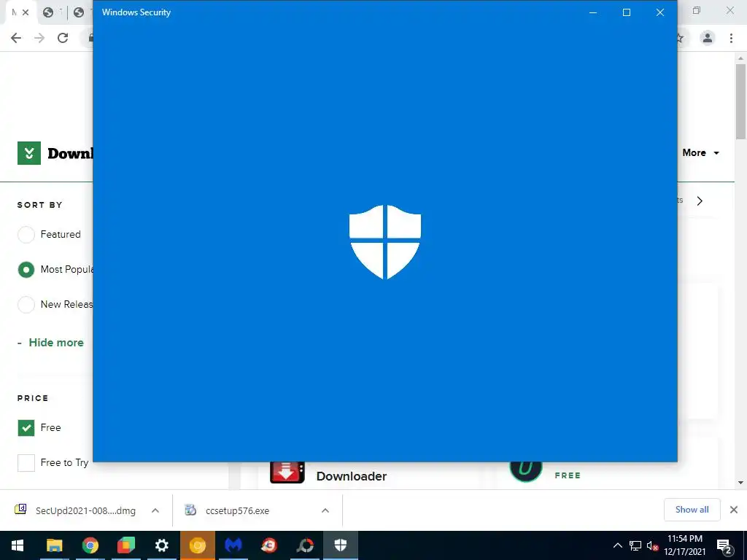
Task: Click the green Download.com logo icon
Action: [x=29, y=153]
